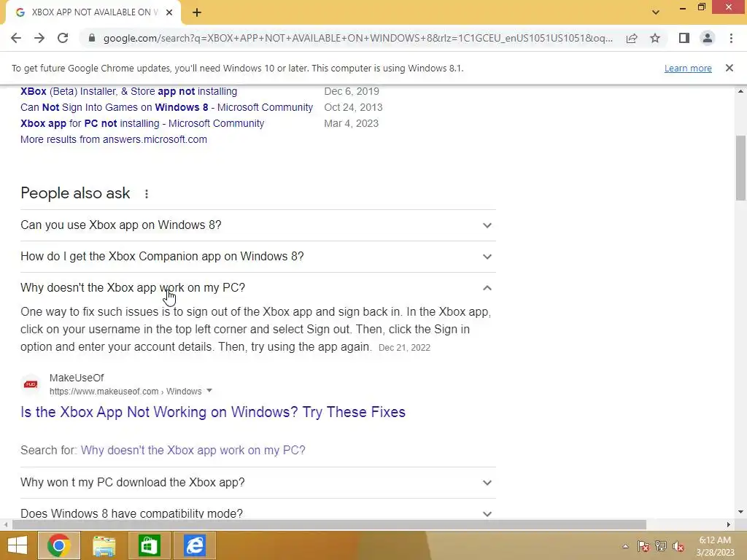Viewport: 747px width, 560px height.
Task: Click the scroll up arrow
Action: pyautogui.click(x=741, y=91)
